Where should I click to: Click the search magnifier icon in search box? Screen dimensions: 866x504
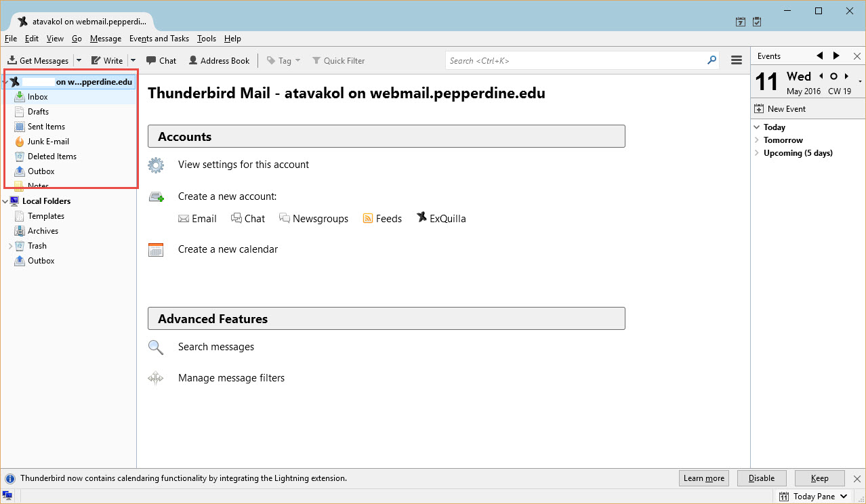[x=712, y=60]
